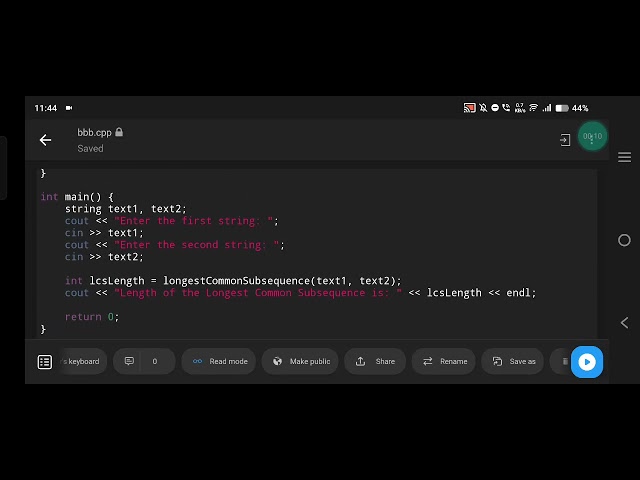Screen dimensions: 640x480
Task: Tap the delete trash icon at the toolbar's end
Action: click(x=565, y=361)
